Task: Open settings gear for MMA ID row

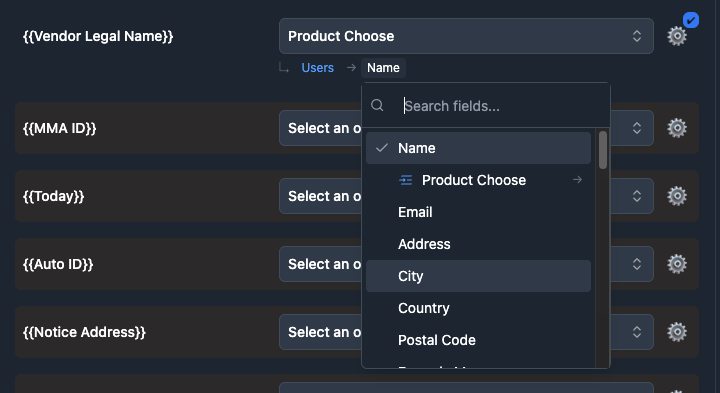Action: [677, 128]
